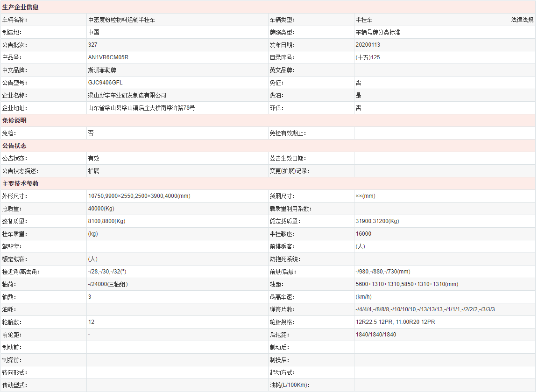
Task: Click the rear track value 1840/1840/1840
Action: pyautogui.click(x=375, y=335)
